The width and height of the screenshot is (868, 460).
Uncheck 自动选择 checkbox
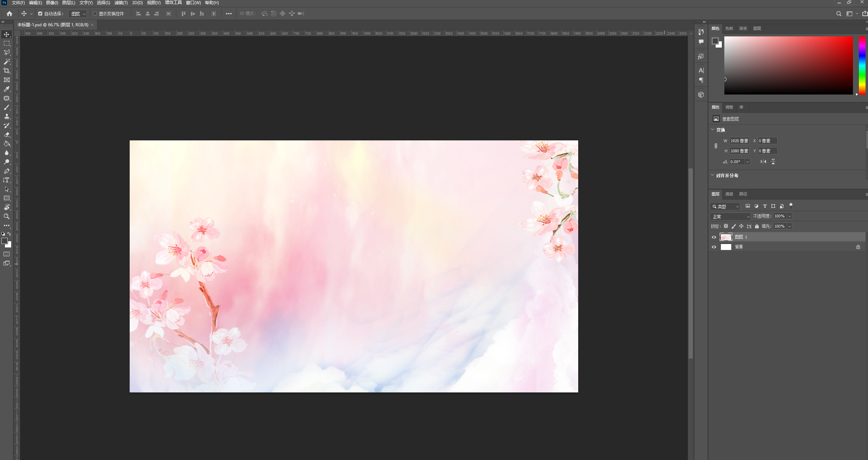[x=40, y=14]
